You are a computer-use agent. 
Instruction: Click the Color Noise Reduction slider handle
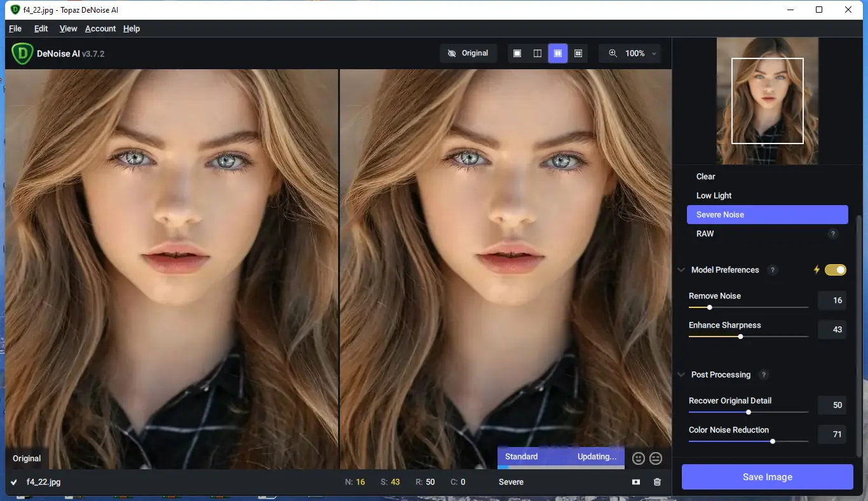(773, 441)
